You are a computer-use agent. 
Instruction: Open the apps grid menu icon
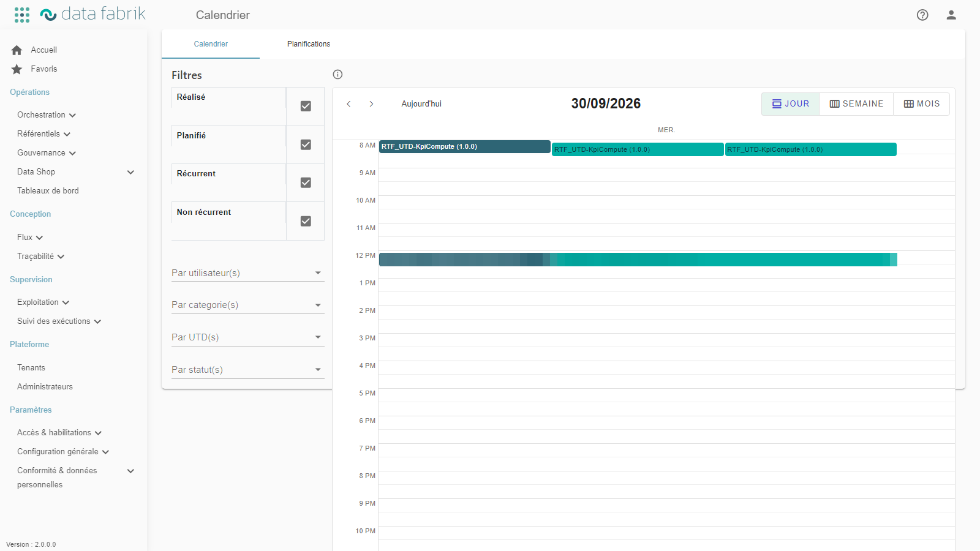[22, 15]
